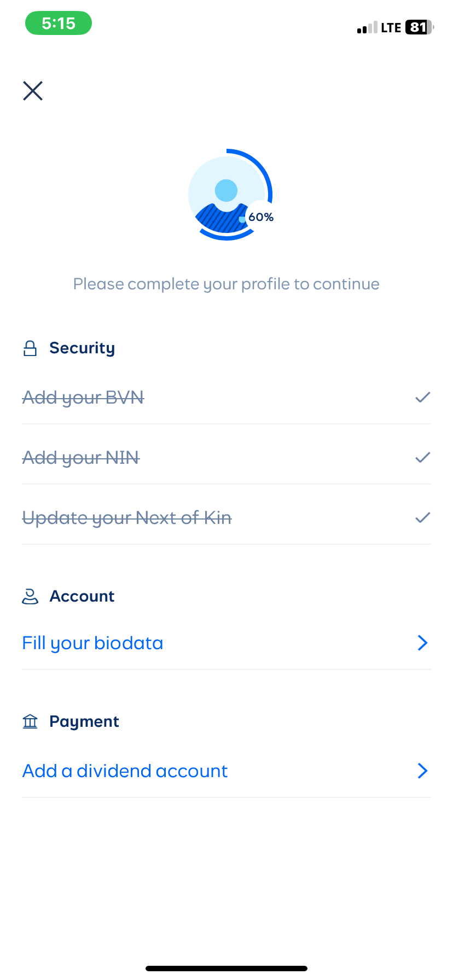Click the Payment bank icon
Image resolution: width=453 pixels, height=980 pixels.
pos(30,722)
